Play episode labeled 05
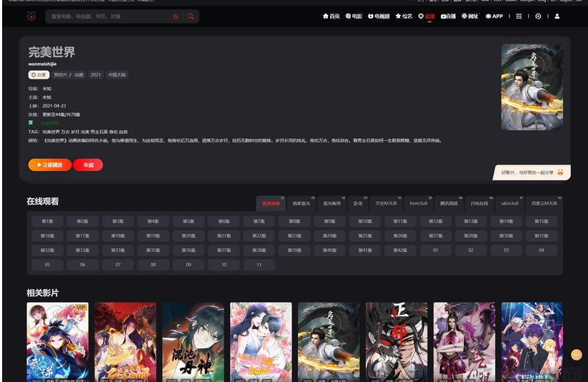This screenshot has width=588, height=382. tap(47, 265)
